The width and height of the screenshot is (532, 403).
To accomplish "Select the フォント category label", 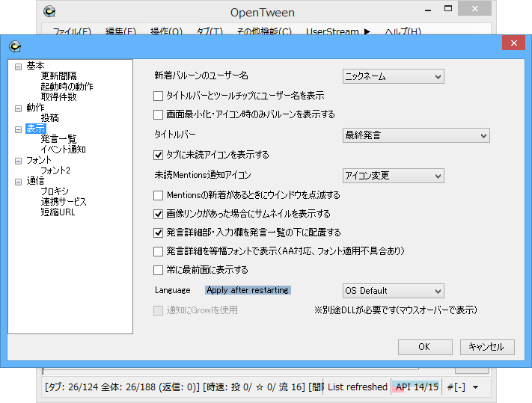I will [x=39, y=160].
